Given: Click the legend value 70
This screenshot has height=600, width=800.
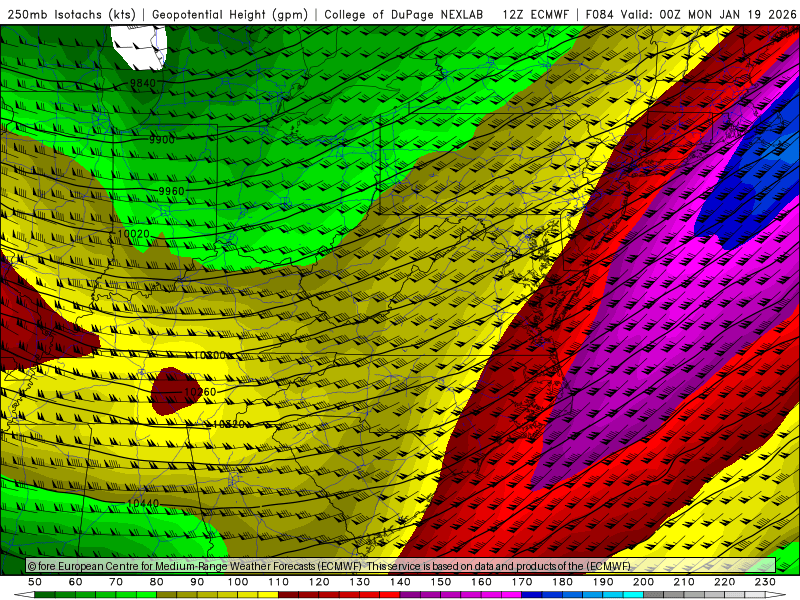Looking at the screenshot, I should 116,582.
